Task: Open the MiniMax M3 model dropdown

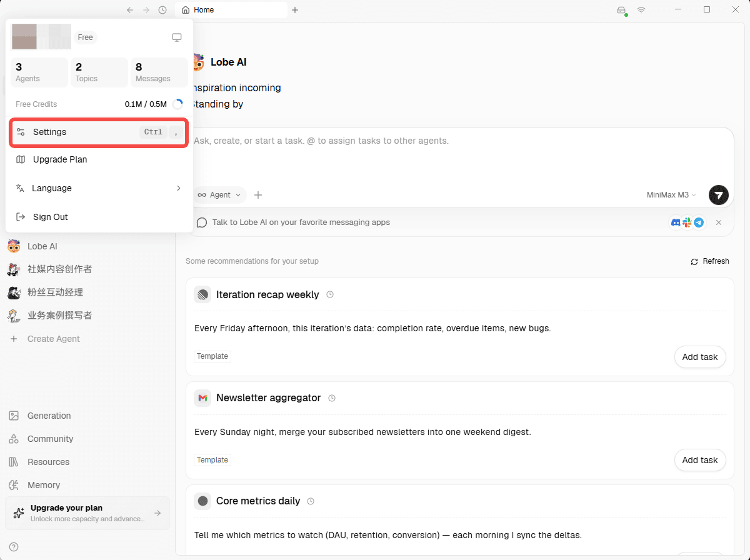Action: click(x=671, y=195)
